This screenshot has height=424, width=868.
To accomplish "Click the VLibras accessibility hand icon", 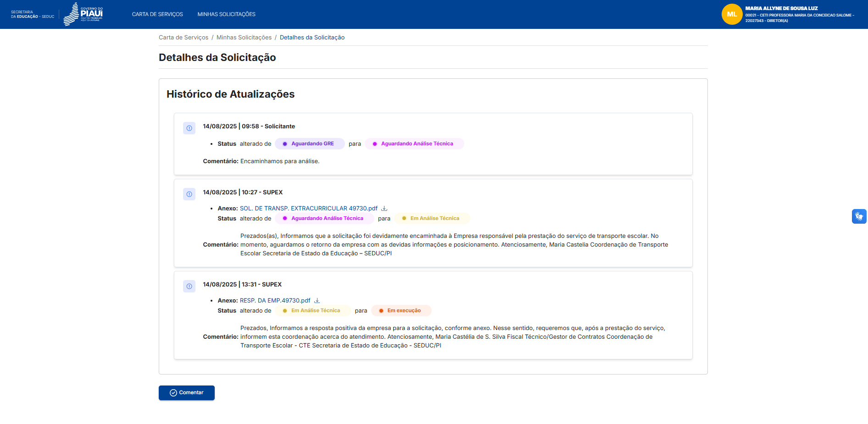I will click(859, 216).
